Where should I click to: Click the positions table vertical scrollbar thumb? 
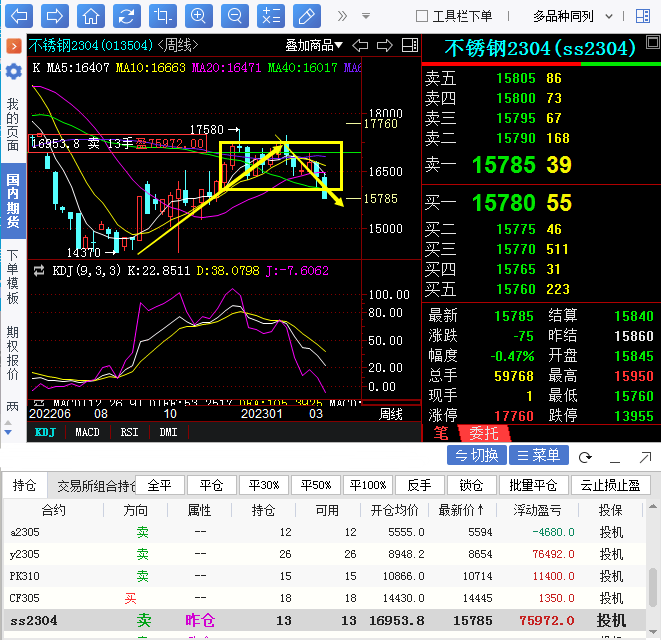(652, 588)
